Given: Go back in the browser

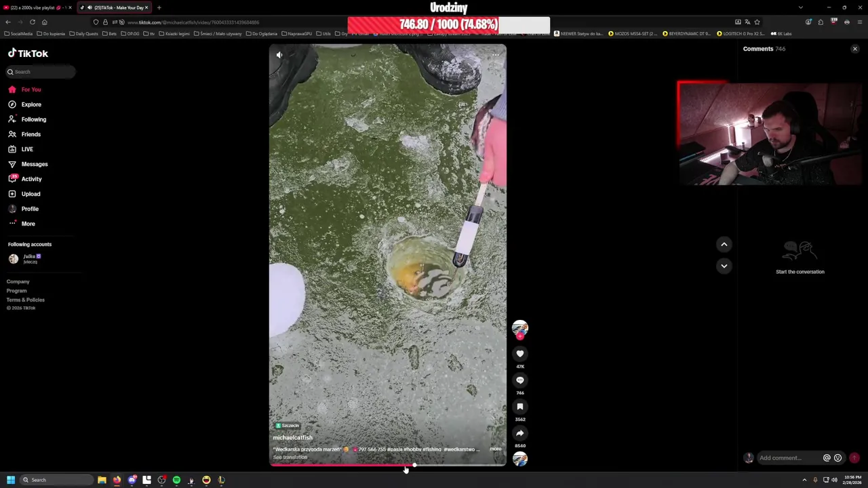Looking at the screenshot, I should pyautogui.click(x=8, y=22).
